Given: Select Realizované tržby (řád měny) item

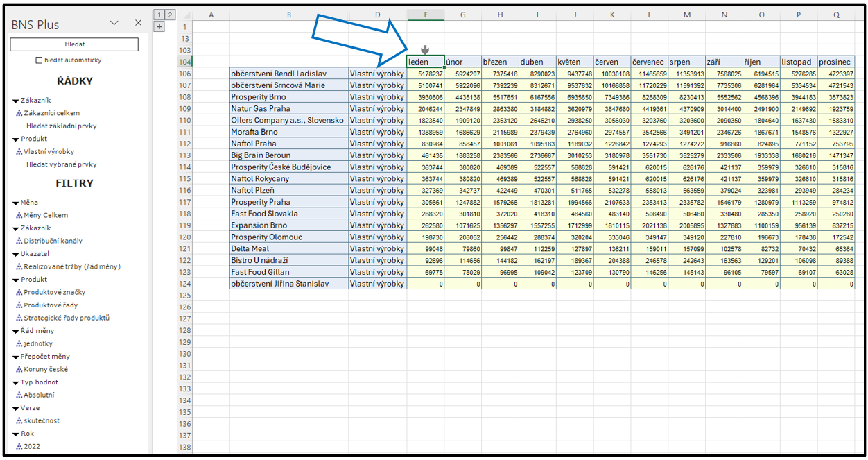Looking at the screenshot, I should [72, 267].
